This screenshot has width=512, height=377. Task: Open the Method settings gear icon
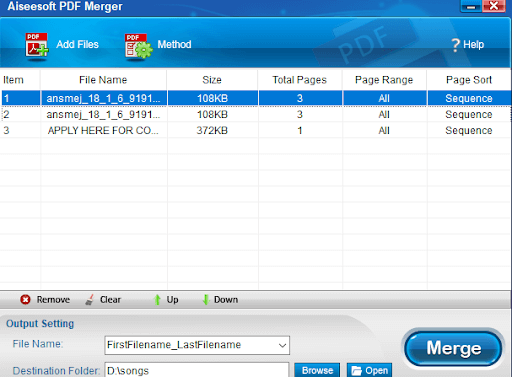139,46
